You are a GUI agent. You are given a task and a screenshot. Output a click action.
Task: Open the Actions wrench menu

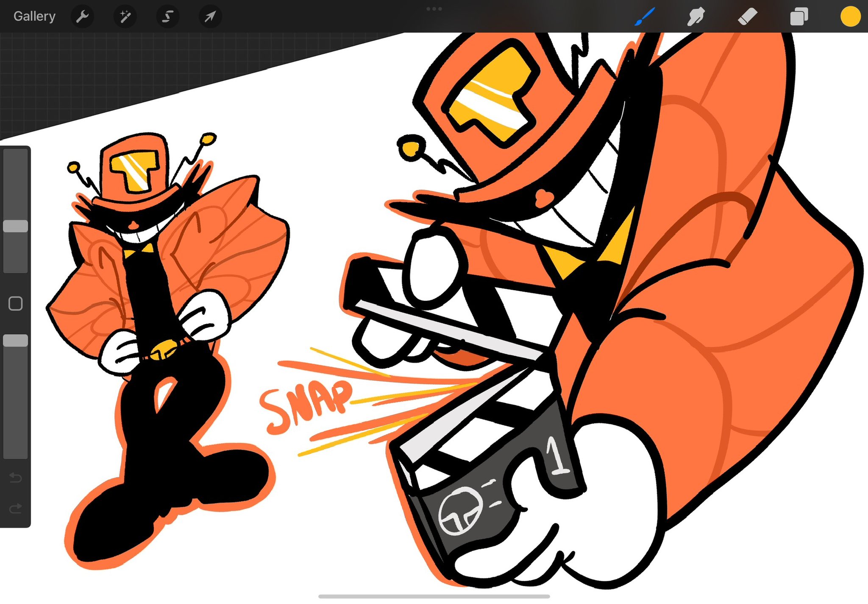point(82,17)
